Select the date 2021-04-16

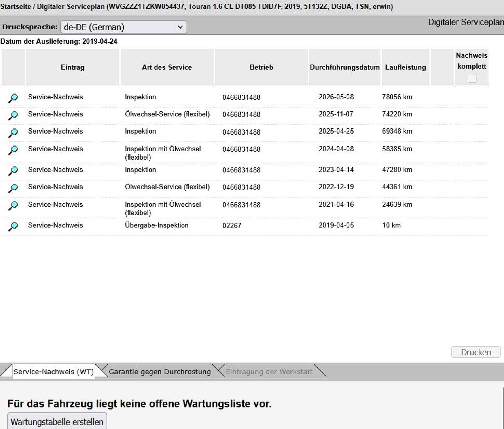click(336, 204)
